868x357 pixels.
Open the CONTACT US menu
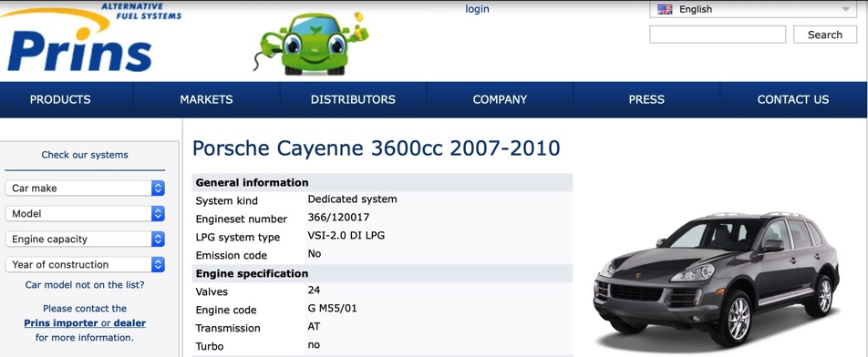tap(793, 99)
